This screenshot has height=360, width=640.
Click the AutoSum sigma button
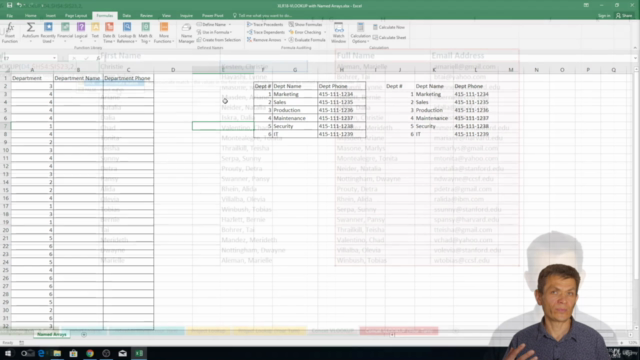(30, 33)
